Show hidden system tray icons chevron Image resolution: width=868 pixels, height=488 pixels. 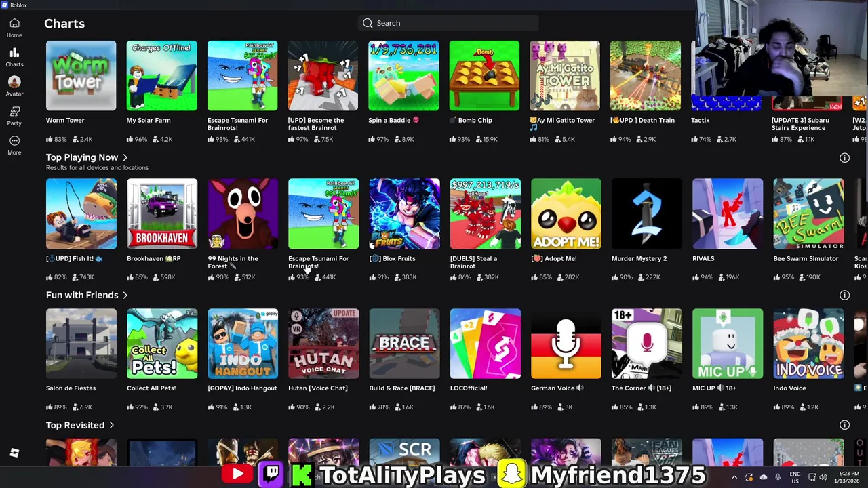[734, 478]
